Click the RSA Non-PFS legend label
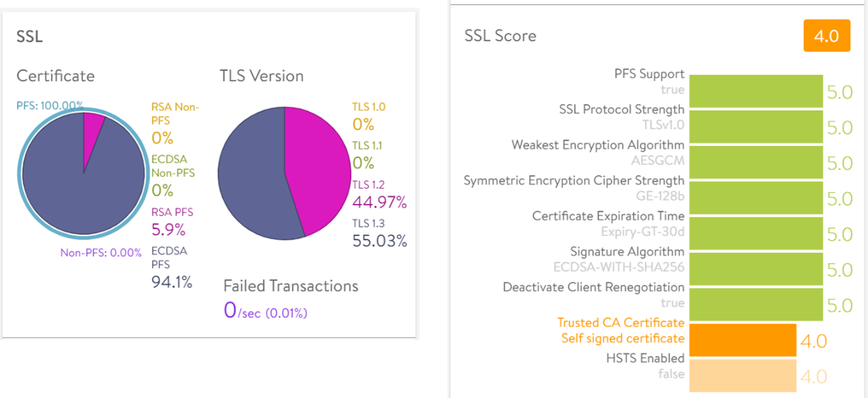Screen dimensions: 868x398 pyautogui.click(x=175, y=113)
